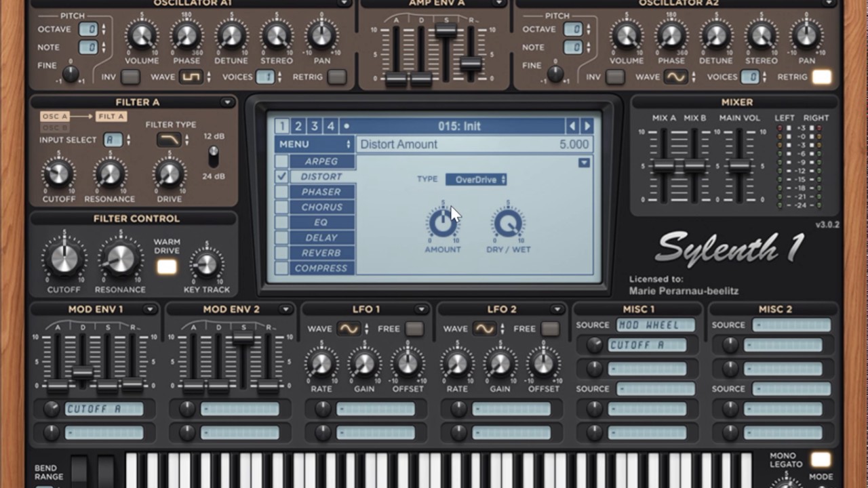Open Oscillator A1 panel dropdown arrow
868x488 pixels.
click(x=344, y=3)
